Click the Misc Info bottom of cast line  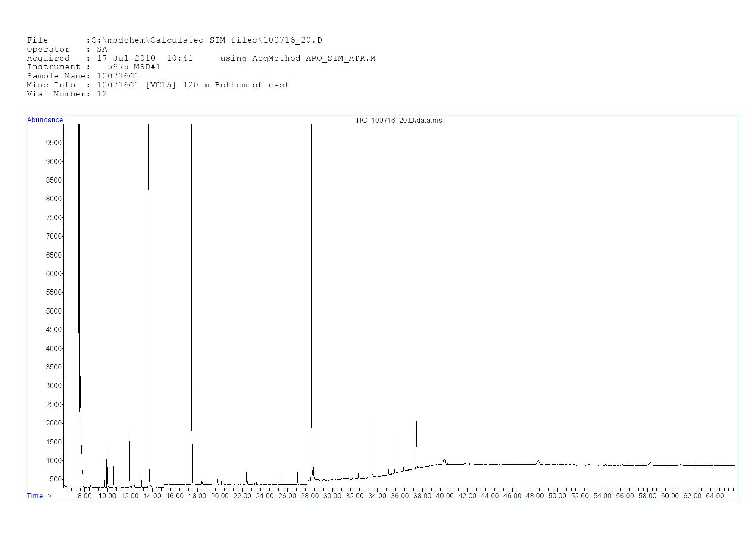pyautogui.click(x=158, y=85)
